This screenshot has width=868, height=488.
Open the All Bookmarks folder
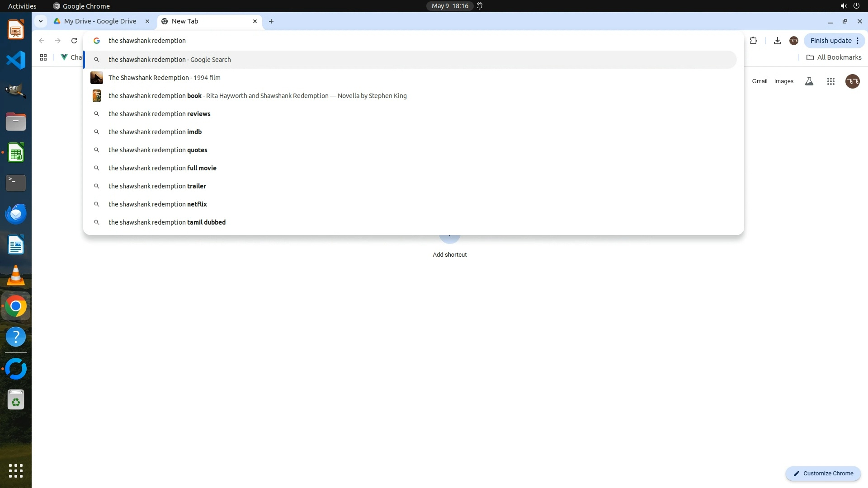tap(834, 57)
